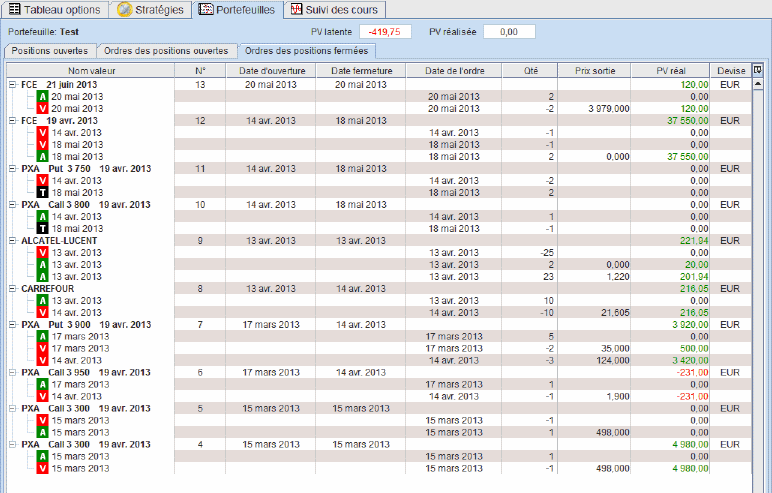Click the scrollbar up arrow
The height and width of the screenshot is (493, 772).
pos(757,85)
